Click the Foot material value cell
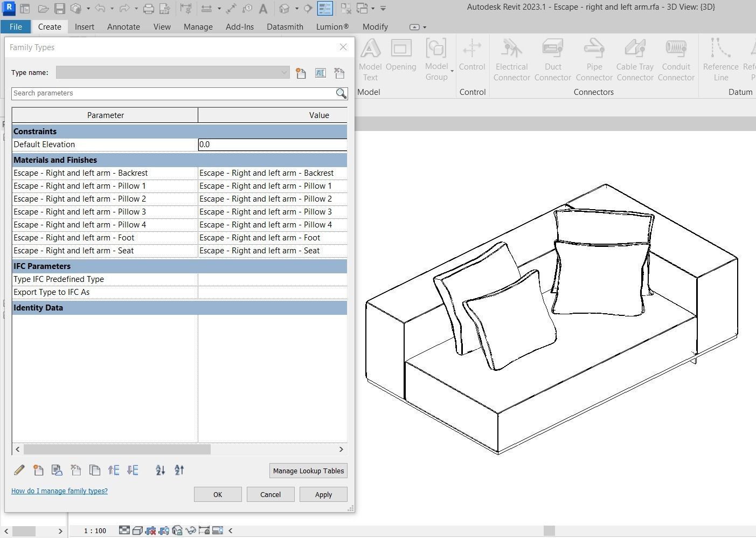Image resolution: width=756 pixels, height=538 pixels. coord(273,238)
